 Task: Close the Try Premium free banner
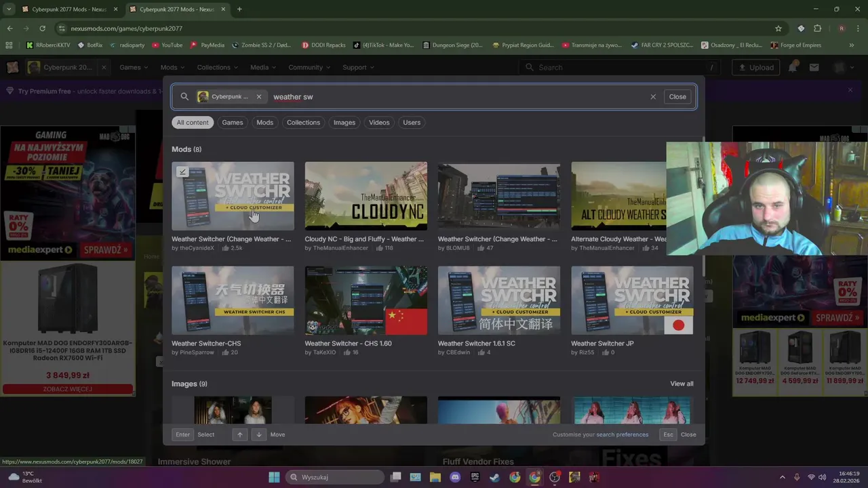(x=850, y=90)
